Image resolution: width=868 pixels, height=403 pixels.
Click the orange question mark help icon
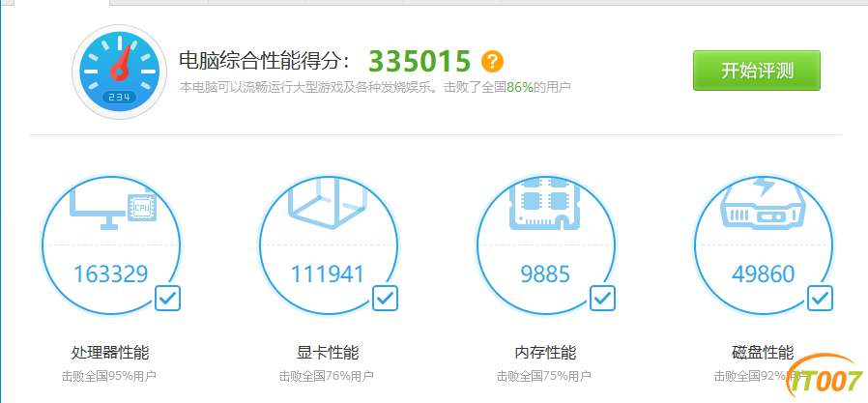pos(492,62)
